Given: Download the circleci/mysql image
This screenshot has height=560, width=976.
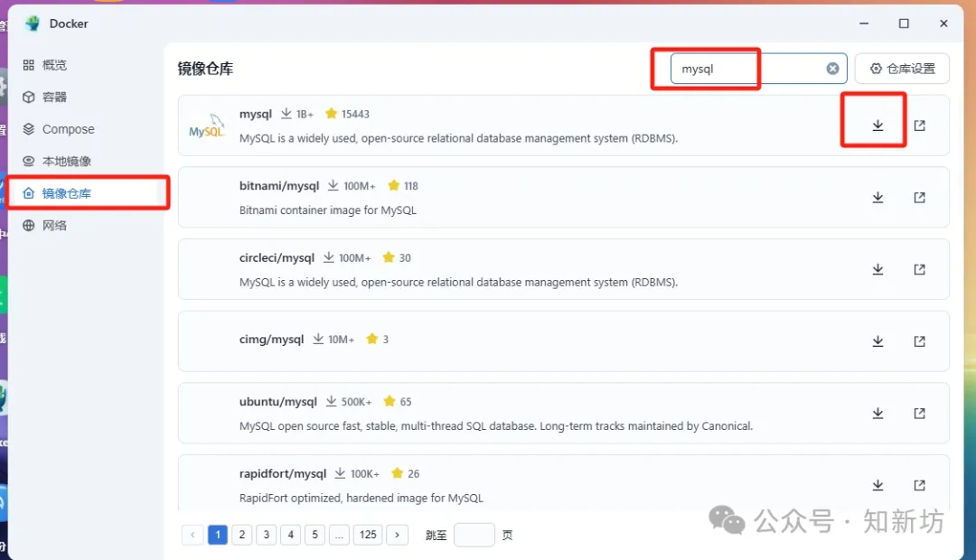Looking at the screenshot, I should 877,269.
